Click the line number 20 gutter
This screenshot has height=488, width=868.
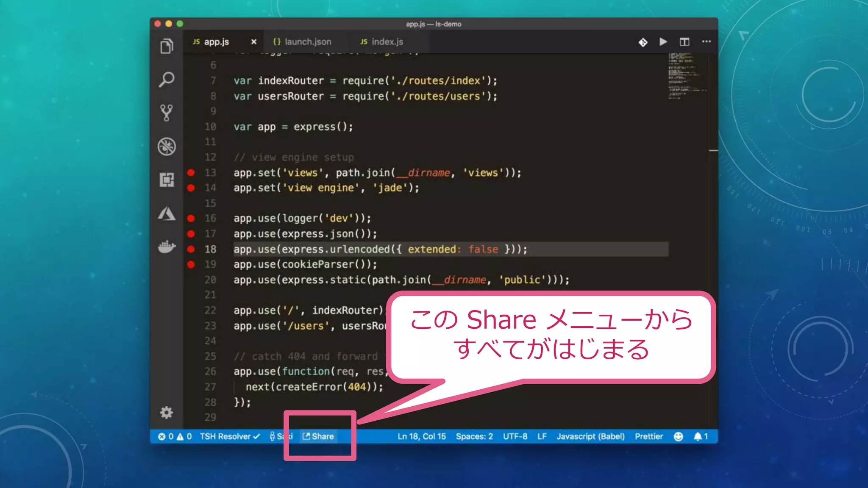[x=210, y=280]
